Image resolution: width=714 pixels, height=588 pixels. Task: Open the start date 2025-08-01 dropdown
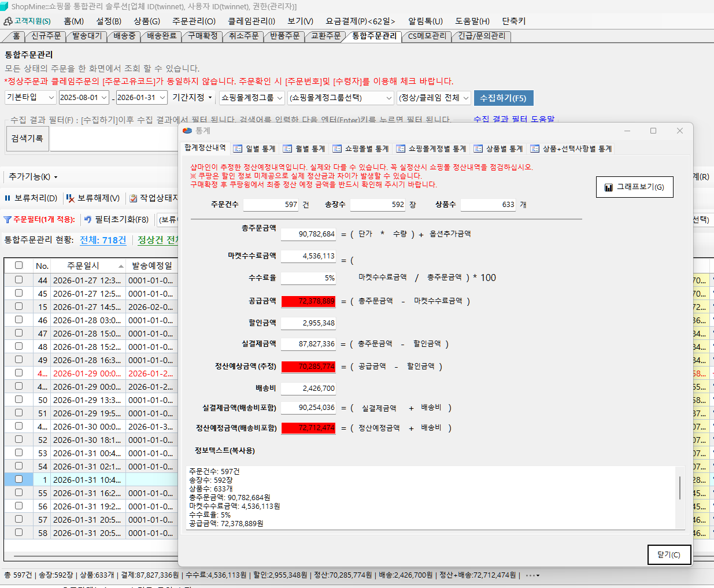pyautogui.click(x=104, y=98)
